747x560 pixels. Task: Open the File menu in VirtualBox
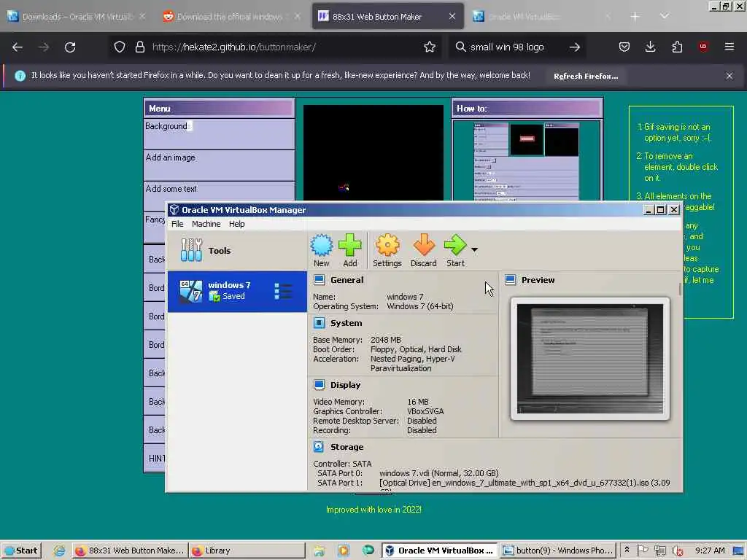[177, 224]
